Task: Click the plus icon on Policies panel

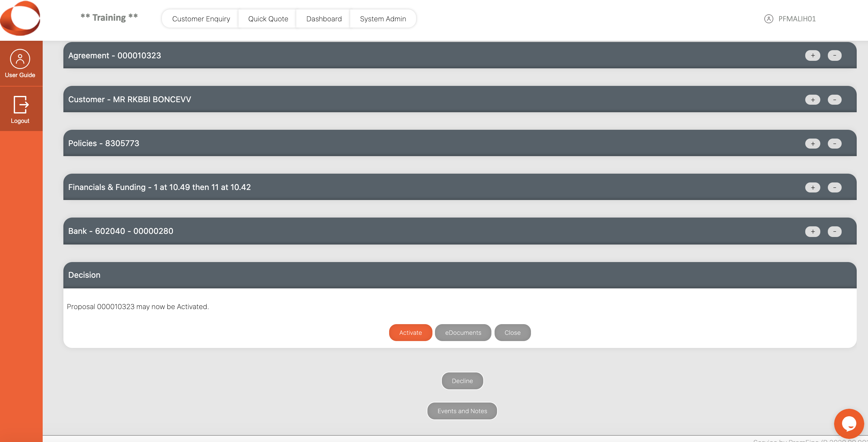Action: (x=813, y=143)
